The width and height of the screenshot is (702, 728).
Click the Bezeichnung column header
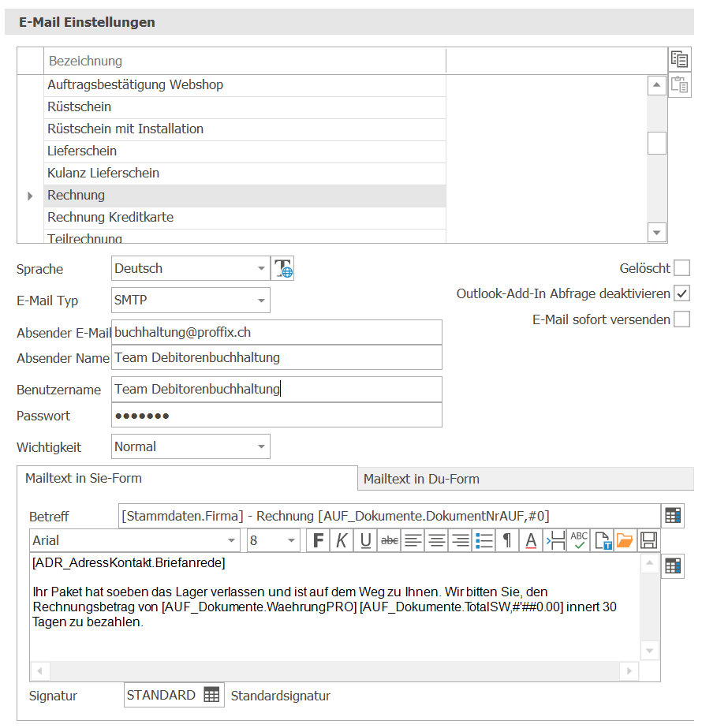245,61
